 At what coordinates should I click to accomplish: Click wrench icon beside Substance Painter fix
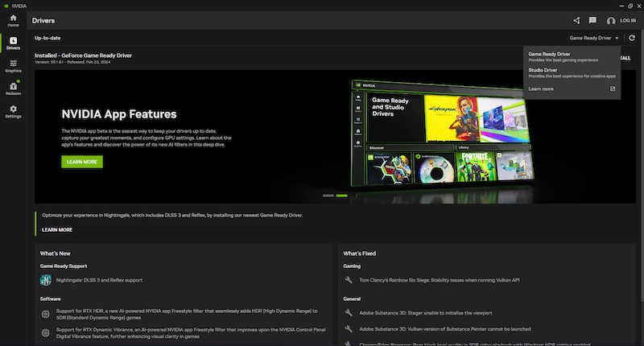[349, 329]
